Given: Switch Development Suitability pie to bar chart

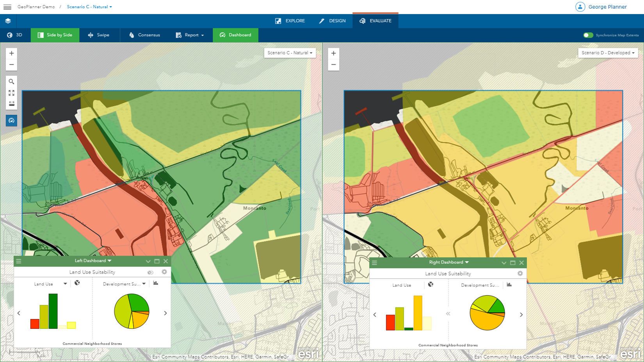Looking at the screenshot, I should tap(155, 284).
